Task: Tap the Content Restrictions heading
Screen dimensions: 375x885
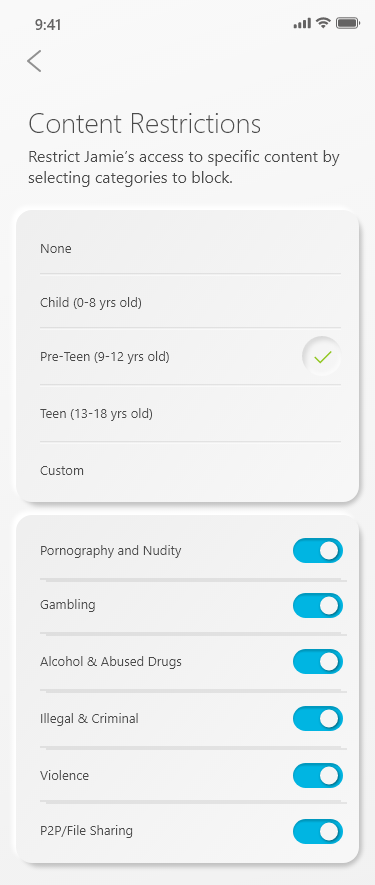Action: click(x=145, y=124)
